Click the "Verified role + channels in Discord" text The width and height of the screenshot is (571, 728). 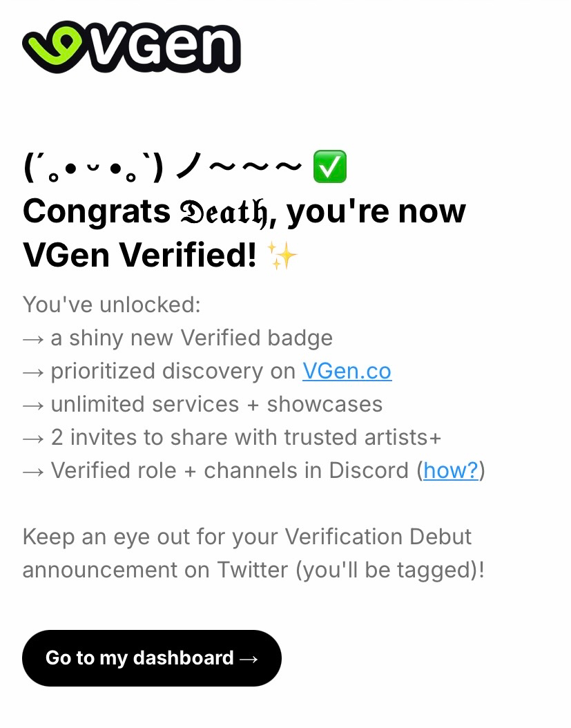[x=230, y=471]
